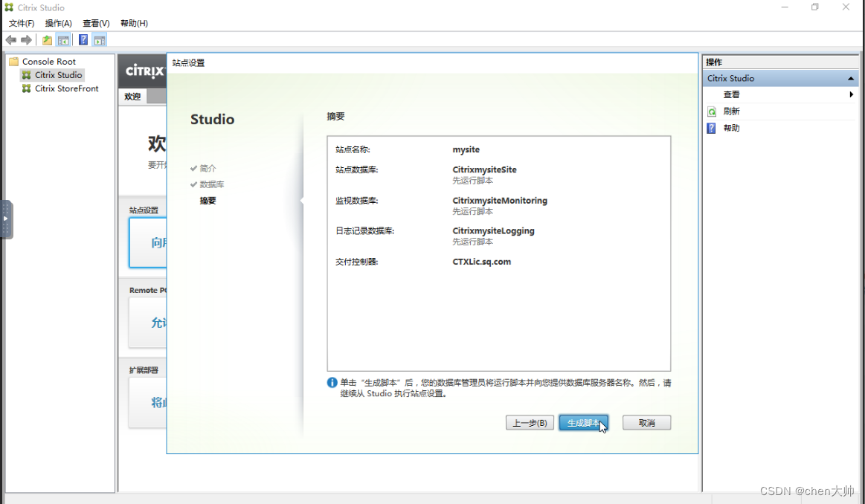Click 刷新 in the actions pane

pos(732,112)
